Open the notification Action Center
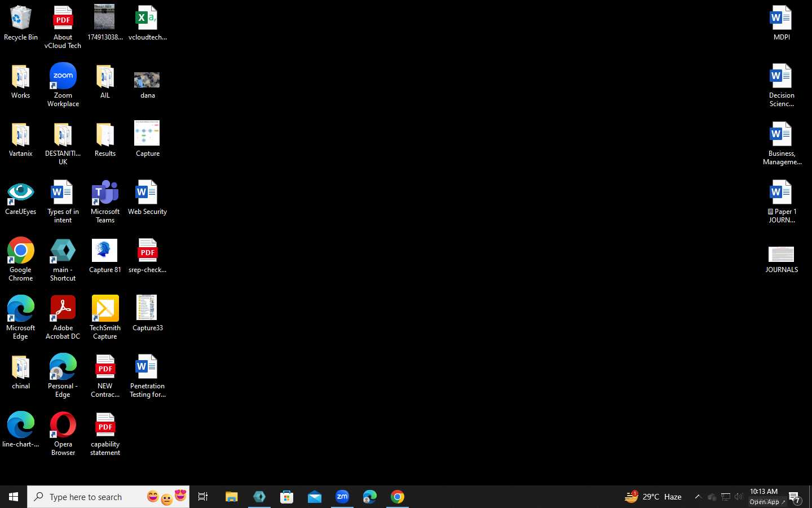 pyautogui.click(x=795, y=497)
